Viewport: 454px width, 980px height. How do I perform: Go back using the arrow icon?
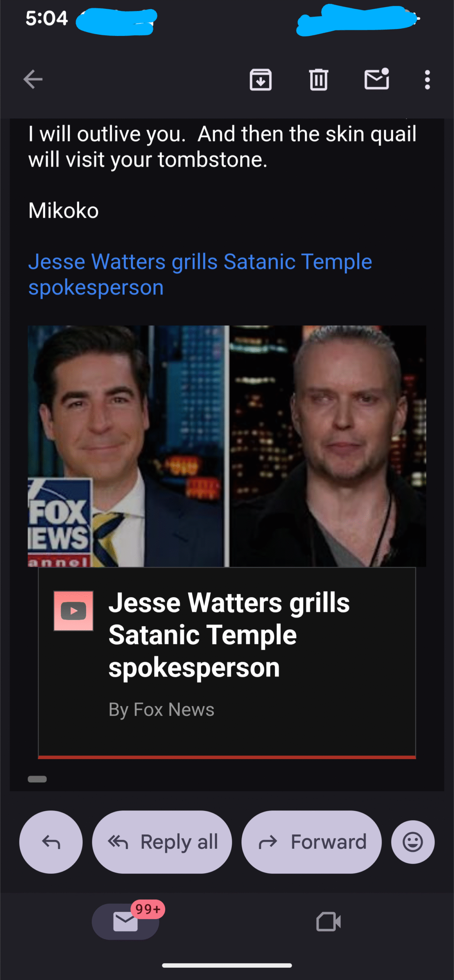click(33, 80)
